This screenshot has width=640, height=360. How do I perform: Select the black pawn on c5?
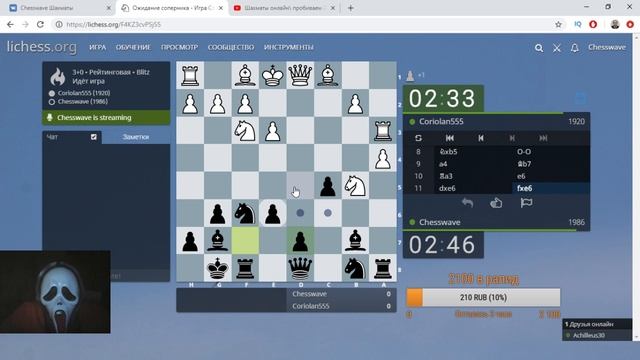click(328, 186)
